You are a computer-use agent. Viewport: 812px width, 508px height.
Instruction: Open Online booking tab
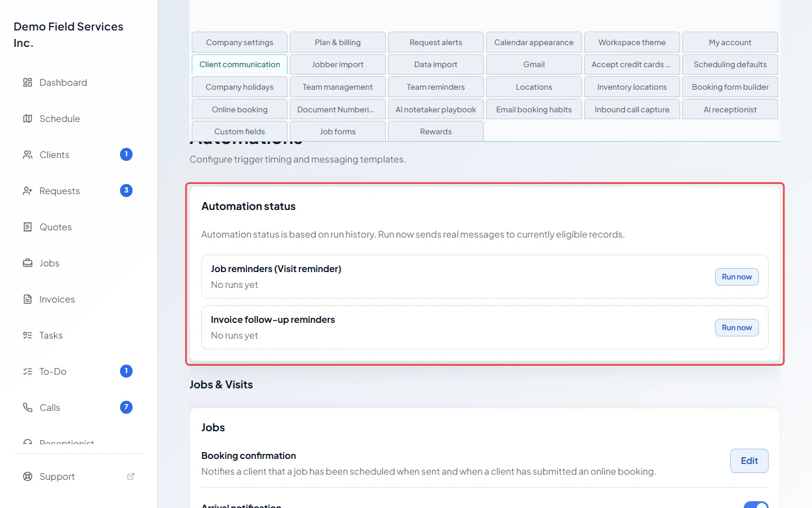(240, 110)
